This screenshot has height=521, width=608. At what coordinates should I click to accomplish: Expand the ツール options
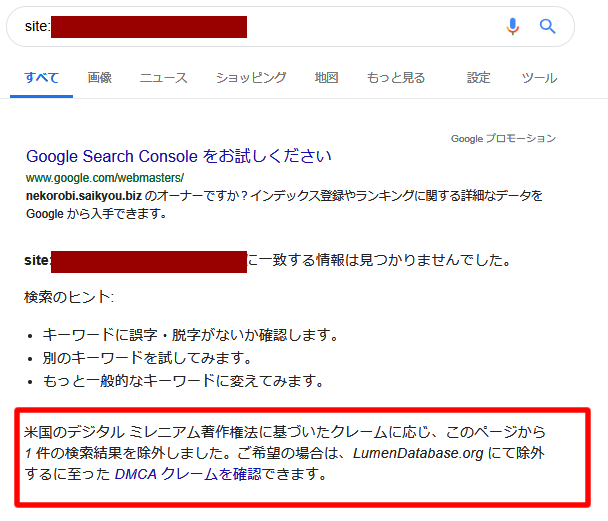tap(539, 78)
